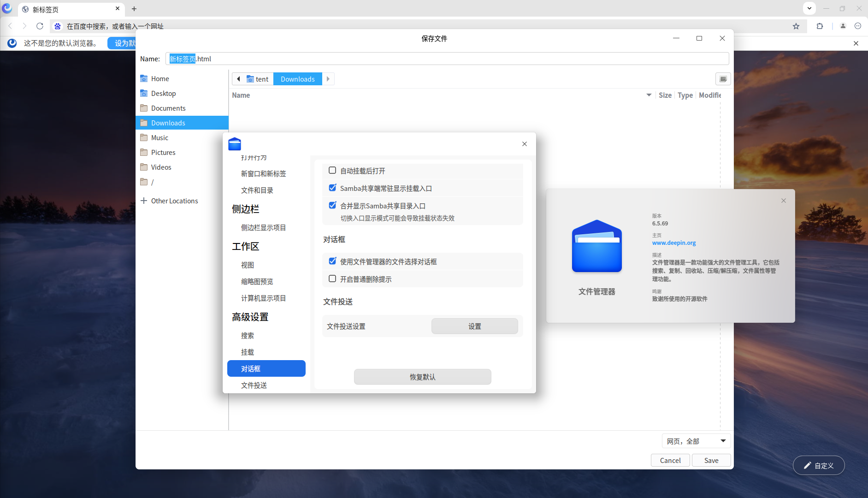Open Videos folder in sidebar

pos(182,167)
